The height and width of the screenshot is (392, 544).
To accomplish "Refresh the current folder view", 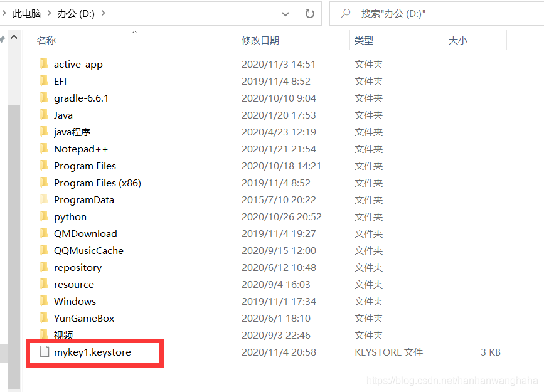I will [x=309, y=14].
